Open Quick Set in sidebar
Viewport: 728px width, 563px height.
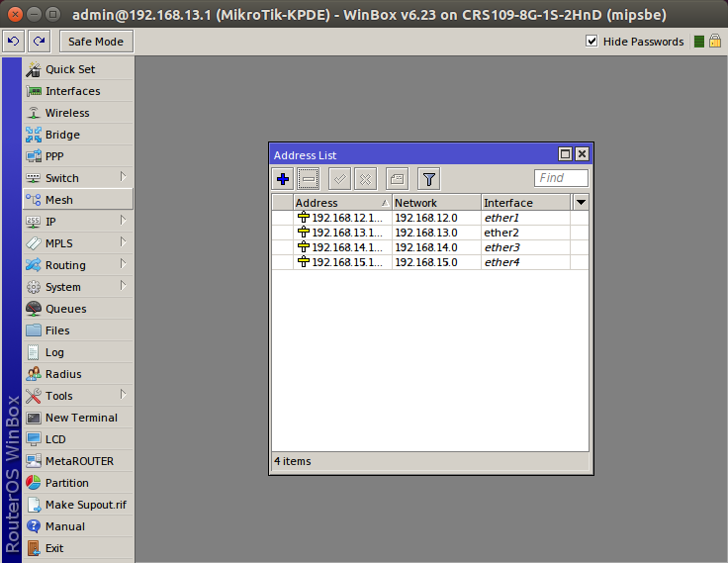78,69
